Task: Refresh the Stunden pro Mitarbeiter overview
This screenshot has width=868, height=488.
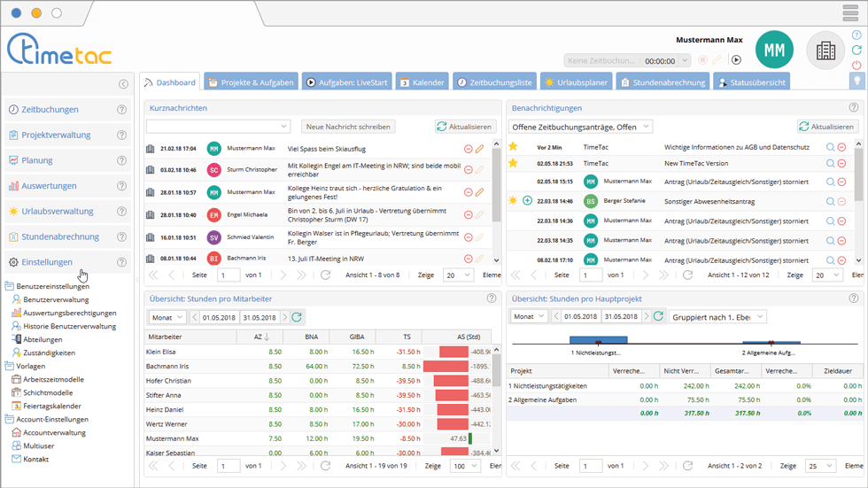Action: point(297,317)
